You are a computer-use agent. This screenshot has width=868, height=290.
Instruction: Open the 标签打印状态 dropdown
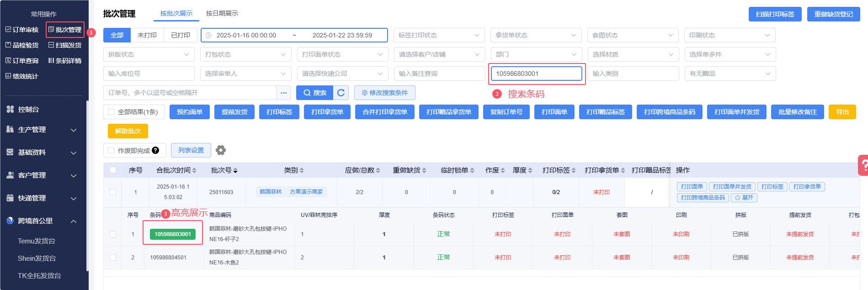coord(439,35)
